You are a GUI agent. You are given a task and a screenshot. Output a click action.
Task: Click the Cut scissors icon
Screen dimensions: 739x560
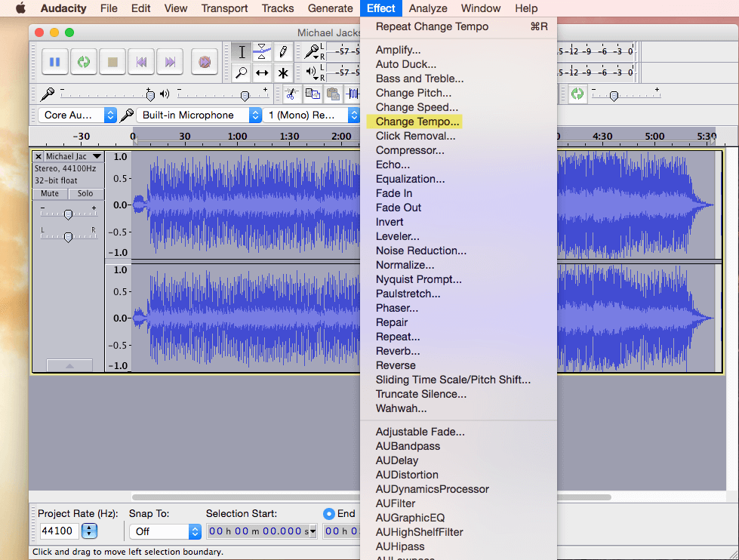[291, 94]
